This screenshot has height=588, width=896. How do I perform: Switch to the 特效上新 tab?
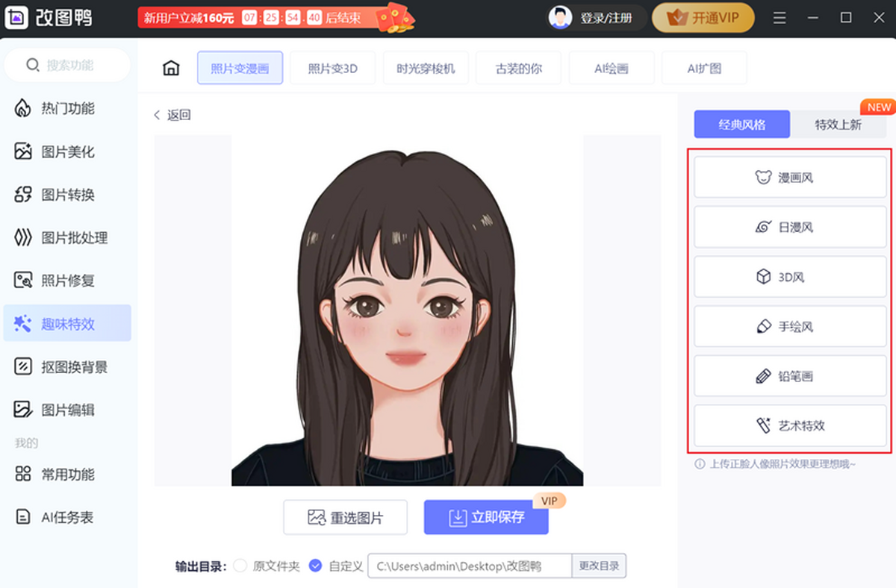pos(839,124)
